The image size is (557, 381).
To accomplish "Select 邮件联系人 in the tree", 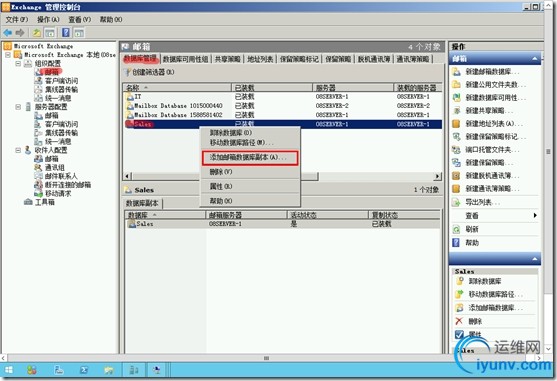I will [61, 176].
